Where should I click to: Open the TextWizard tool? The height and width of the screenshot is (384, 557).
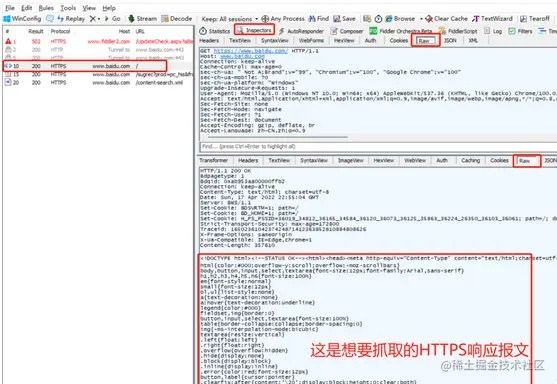click(492, 18)
